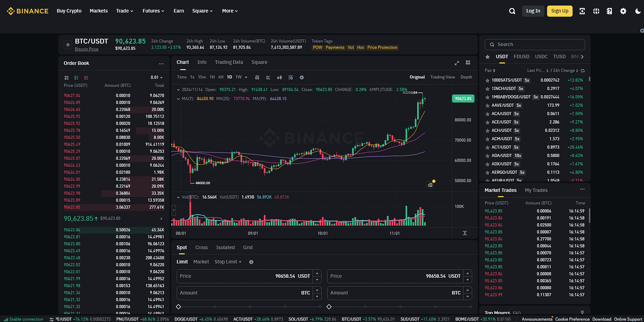
Task: Click the sell amount slider handle
Action: pyautogui.click(x=329, y=307)
